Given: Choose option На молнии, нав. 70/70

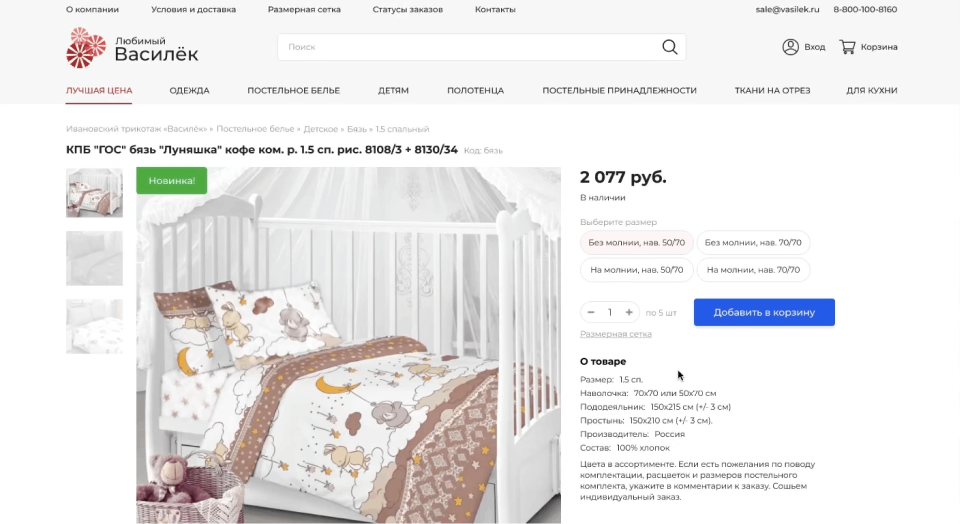Looking at the screenshot, I should point(753,270).
